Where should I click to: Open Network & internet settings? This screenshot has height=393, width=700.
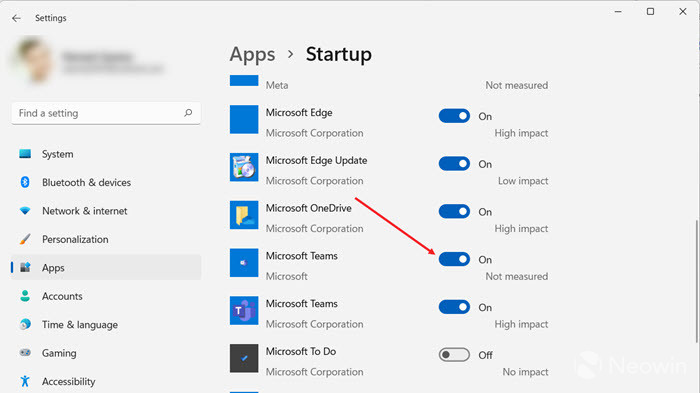click(x=106, y=211)
